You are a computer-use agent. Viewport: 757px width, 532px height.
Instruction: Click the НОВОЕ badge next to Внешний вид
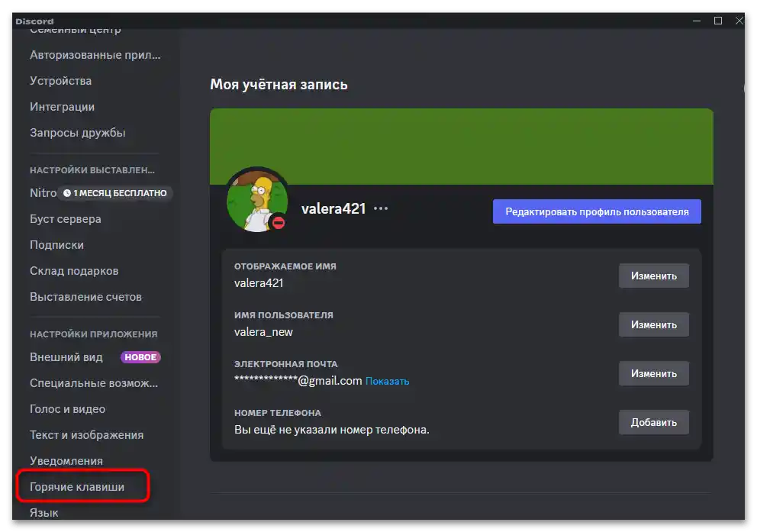pyautogui.click(x=140, y=356)
